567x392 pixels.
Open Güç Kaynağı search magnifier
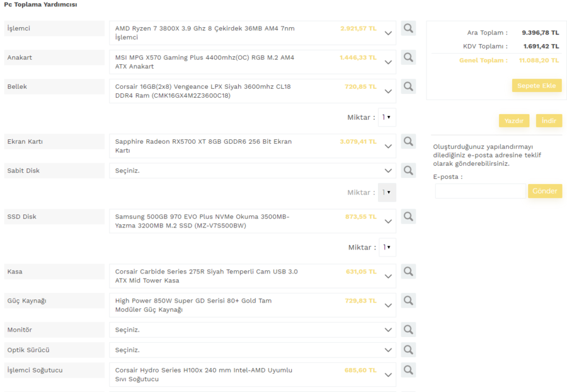click(408, 301)
